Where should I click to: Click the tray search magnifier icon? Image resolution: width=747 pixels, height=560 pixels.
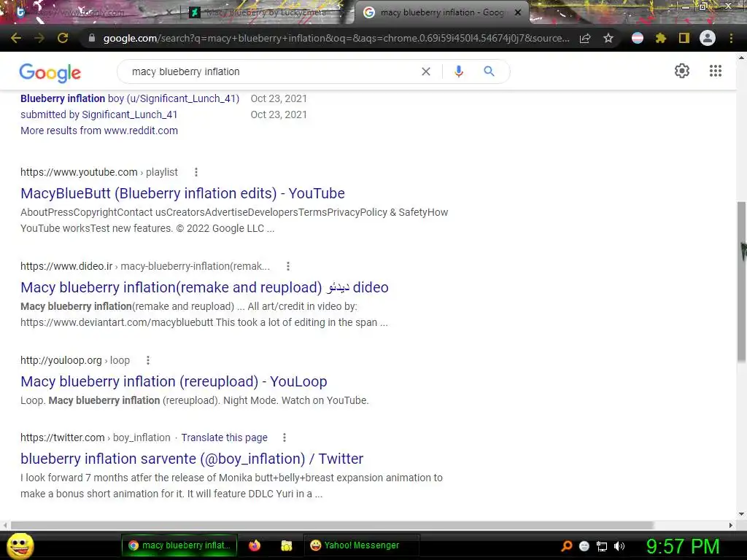tap(566, 546)
